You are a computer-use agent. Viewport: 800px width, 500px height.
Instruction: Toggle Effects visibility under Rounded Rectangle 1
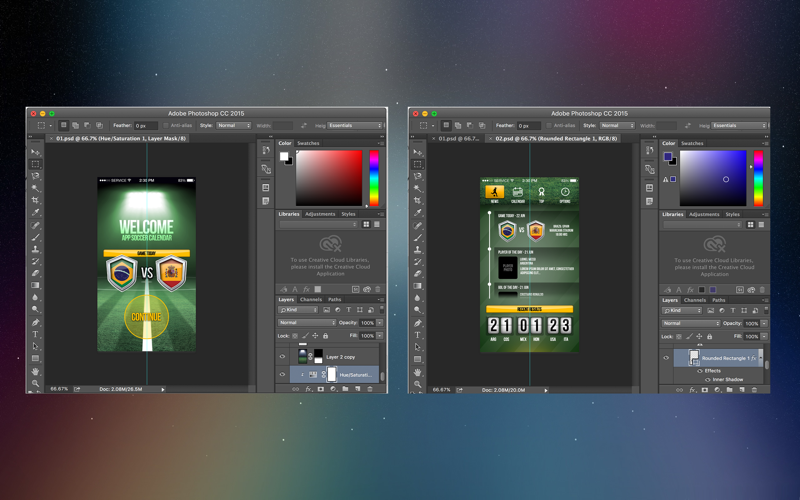tap(700, 371)
